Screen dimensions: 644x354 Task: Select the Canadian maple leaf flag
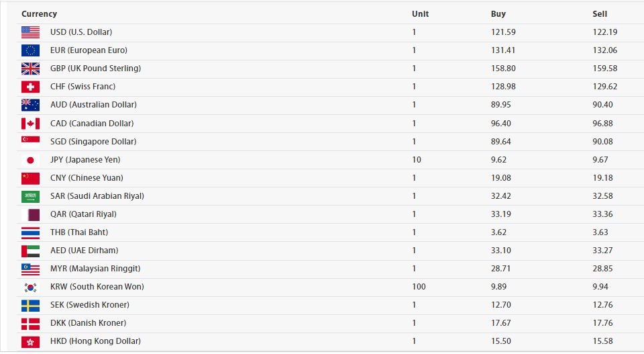[x=30, y=124]
